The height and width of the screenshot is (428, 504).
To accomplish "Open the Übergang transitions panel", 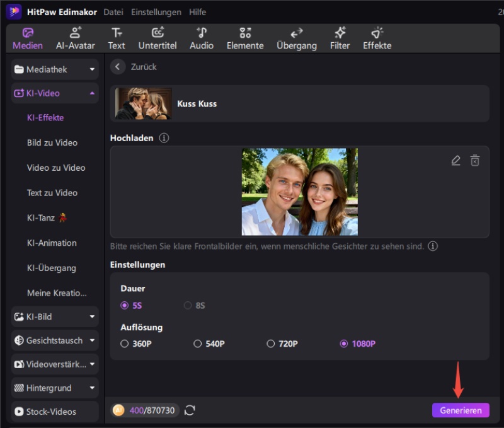I will pyautogui.click(x=296, y=38).
